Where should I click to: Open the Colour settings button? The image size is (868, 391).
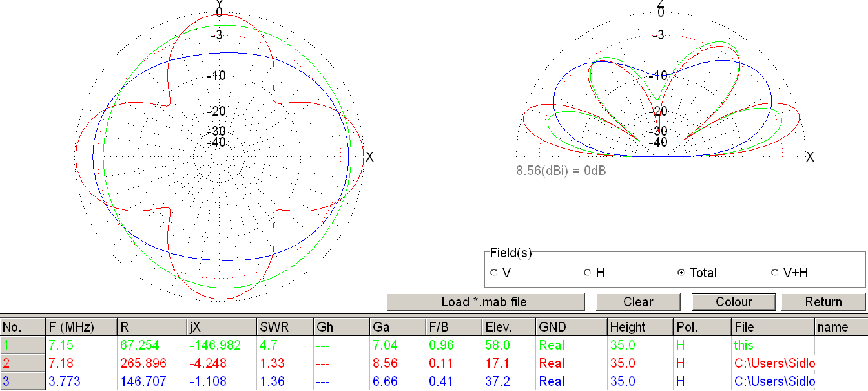point(733,302)
